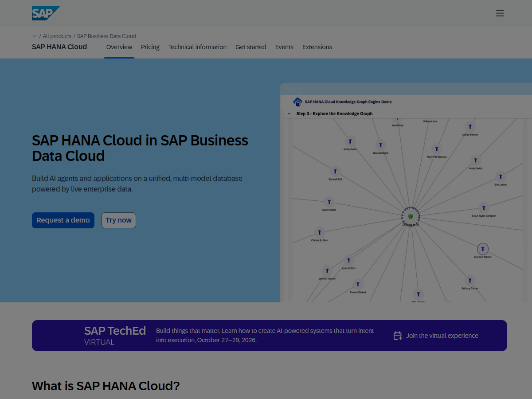Select the Christa B. Allen person node

click(x=319, y=232)
